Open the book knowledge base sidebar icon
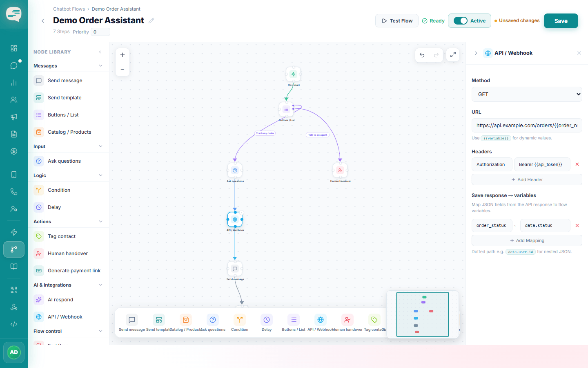 click(x=14, y=267)
